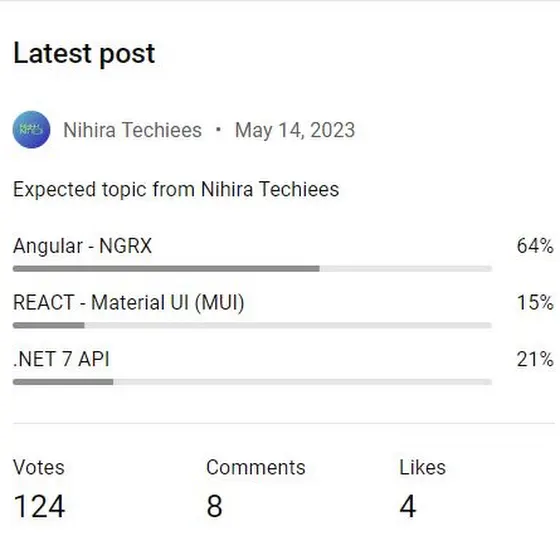Click the 124 votes count
The image size is (560, 560).
pos(39,506)
